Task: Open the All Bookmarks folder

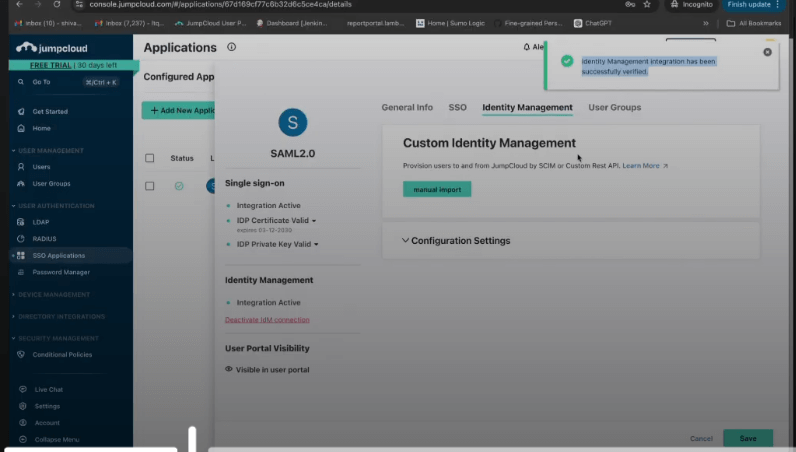Action: [x=754, y=23]
